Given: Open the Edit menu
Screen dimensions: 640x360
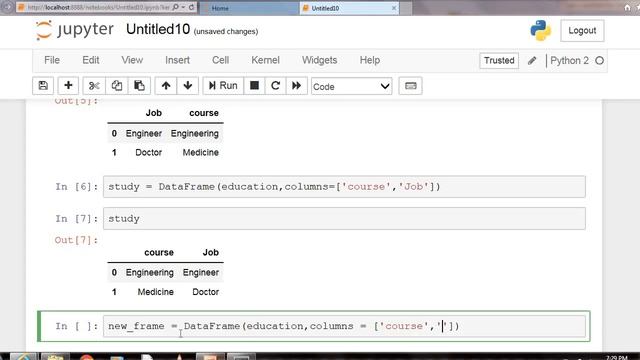Looking at the screenshot, I should click(91, 60).
